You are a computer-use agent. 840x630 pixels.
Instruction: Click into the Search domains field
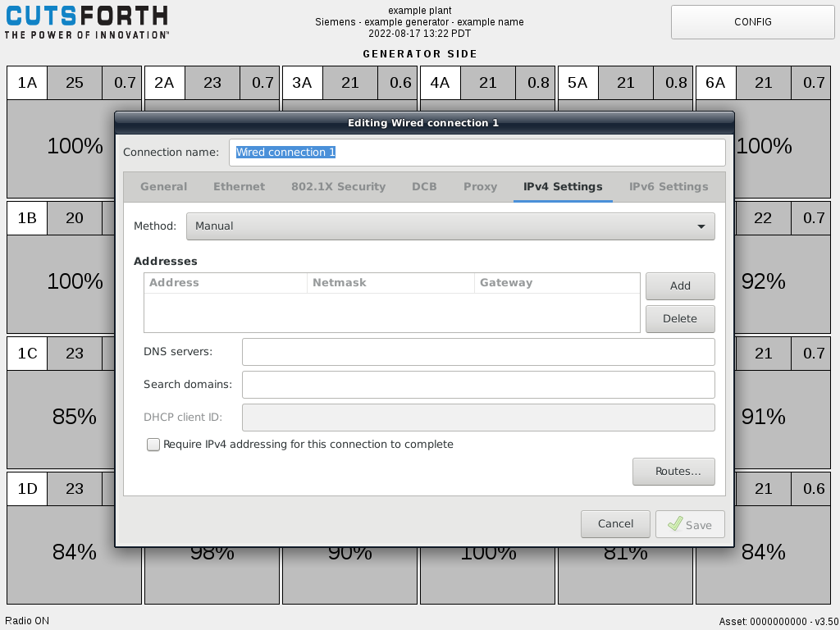(x=478, y=385)
